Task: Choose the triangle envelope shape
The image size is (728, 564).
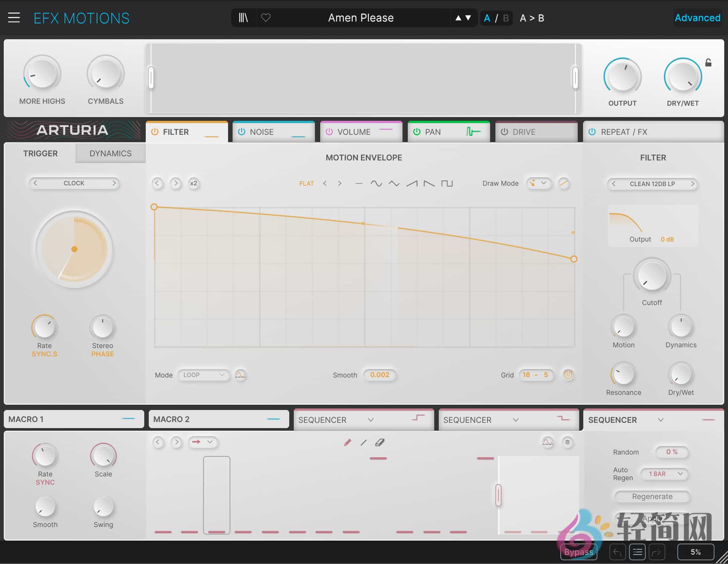Action: [x=394, y=183]
